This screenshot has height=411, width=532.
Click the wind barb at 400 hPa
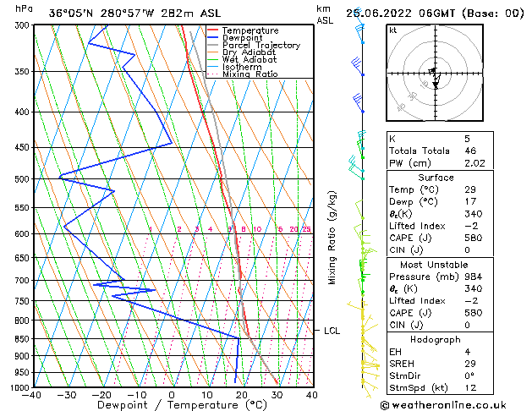(358, 103)
